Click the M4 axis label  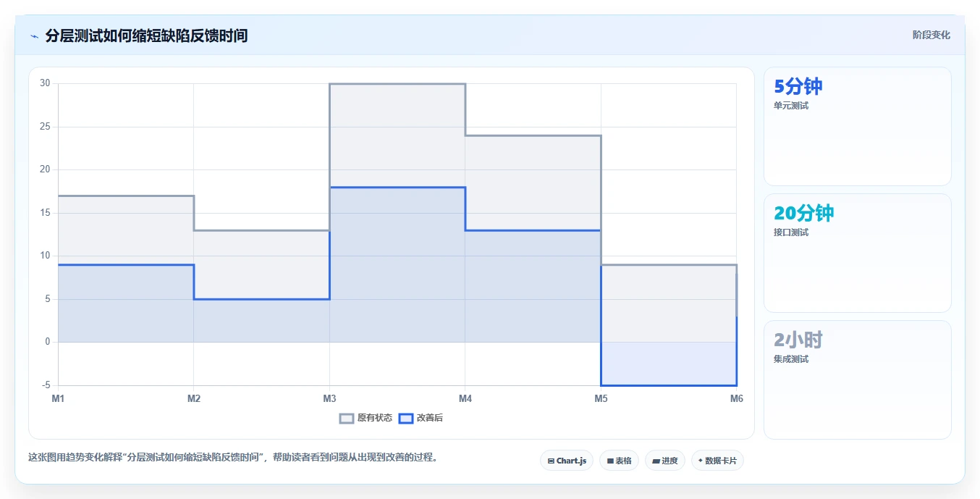click(465, 398)
